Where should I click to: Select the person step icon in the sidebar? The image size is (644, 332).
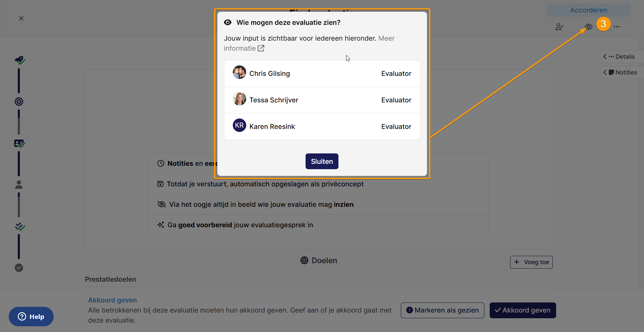click(x=19, y=185)
